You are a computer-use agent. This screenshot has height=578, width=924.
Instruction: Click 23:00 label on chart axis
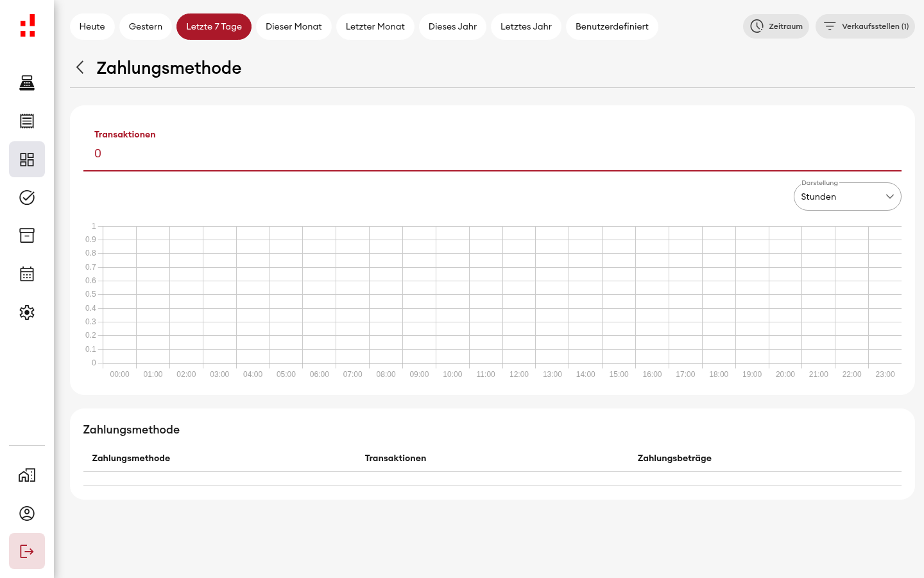pyautogui.click(x=885, y=374)
